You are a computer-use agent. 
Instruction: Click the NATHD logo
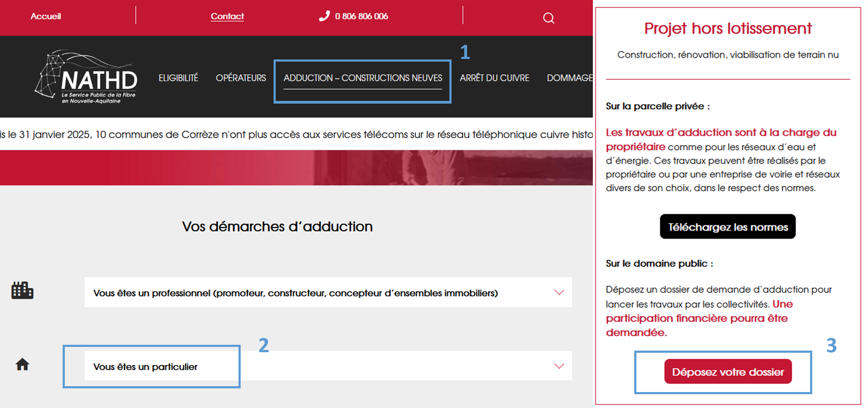click(87, 78)
